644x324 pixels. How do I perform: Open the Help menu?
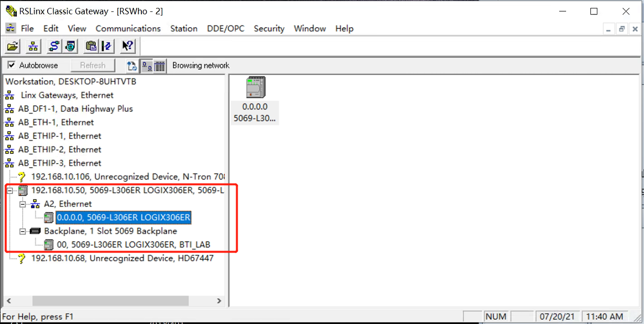pyautogui.click(x=344, y=28)
